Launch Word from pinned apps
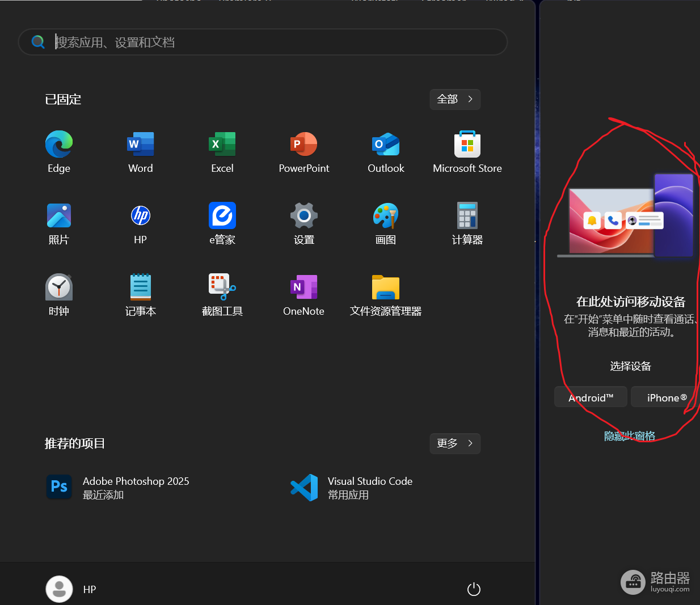This screenshot has height=605, width=700. [x=141, y=144]
